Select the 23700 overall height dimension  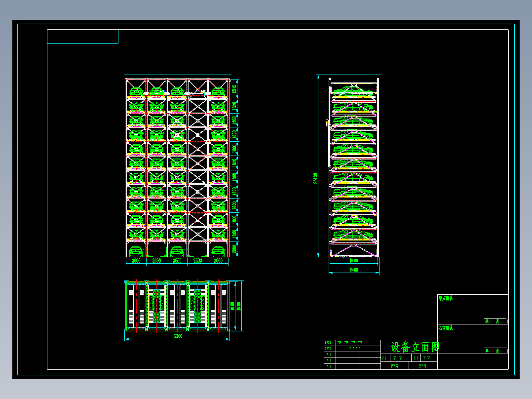point(315,179)
